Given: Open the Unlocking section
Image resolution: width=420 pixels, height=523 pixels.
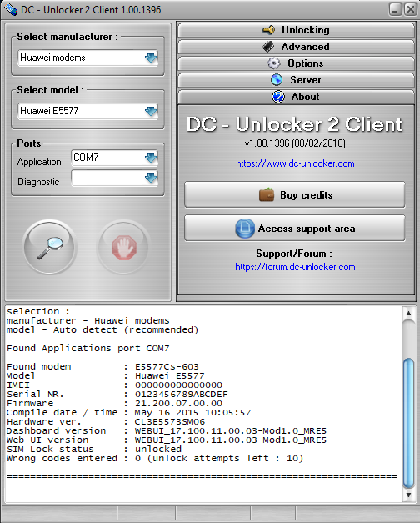Looking at the screenshot, I should click(x=296, y=30).
